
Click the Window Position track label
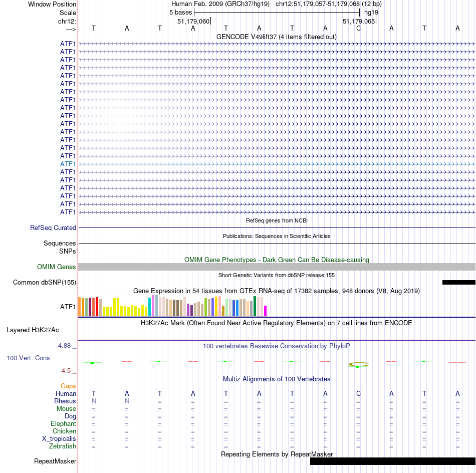(x=52, y=4)
